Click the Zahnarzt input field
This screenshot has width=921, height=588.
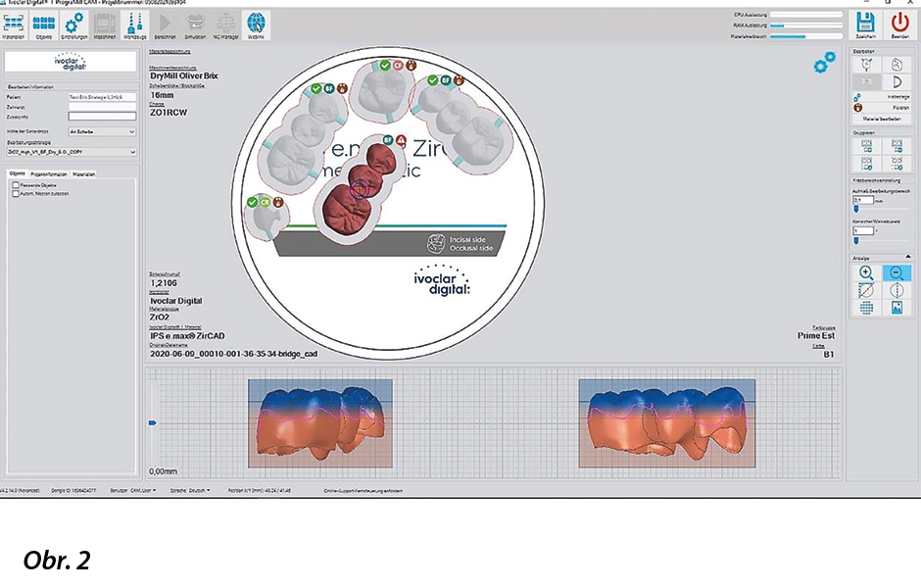tap(102, 106)
